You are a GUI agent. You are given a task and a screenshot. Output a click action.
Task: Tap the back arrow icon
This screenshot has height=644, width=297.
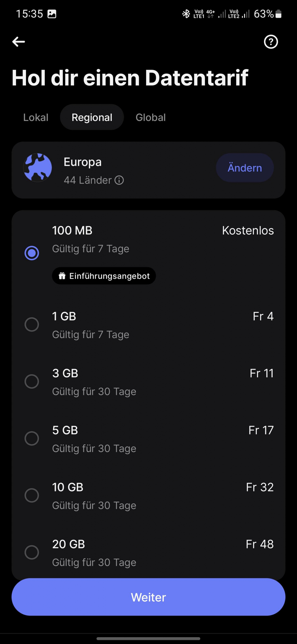click(19, 42)
